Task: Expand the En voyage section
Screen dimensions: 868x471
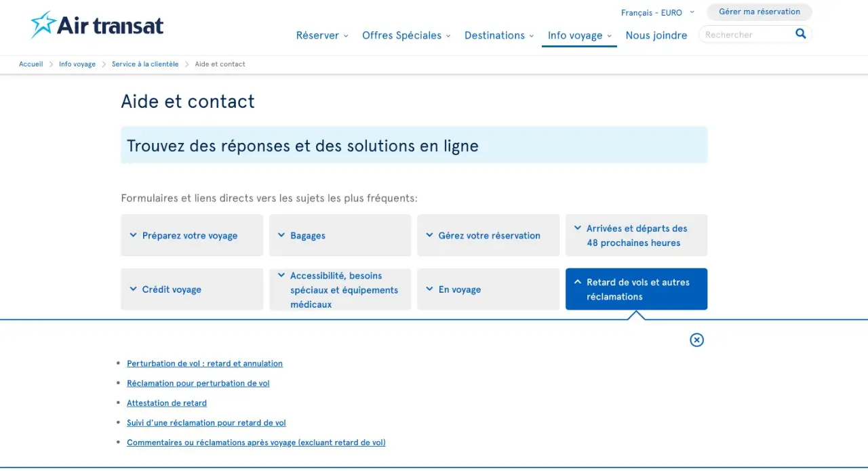Action: tap(488, 289)
